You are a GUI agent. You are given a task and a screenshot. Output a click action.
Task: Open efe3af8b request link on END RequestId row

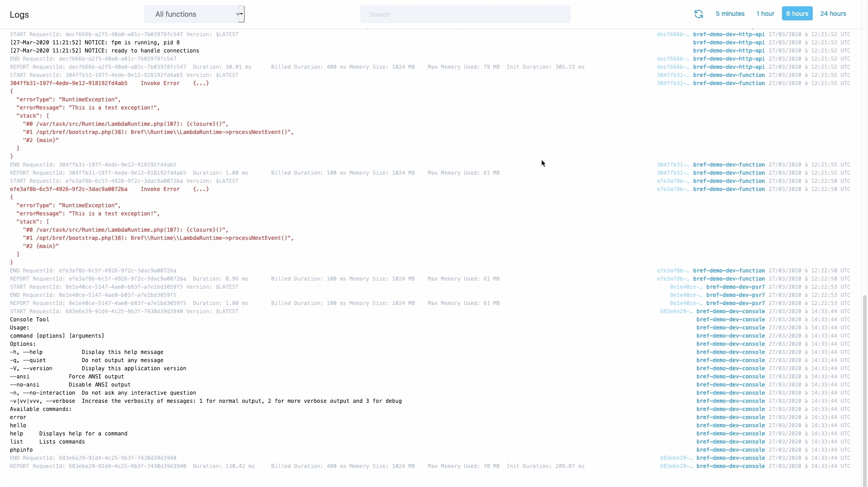pos(673,271)
